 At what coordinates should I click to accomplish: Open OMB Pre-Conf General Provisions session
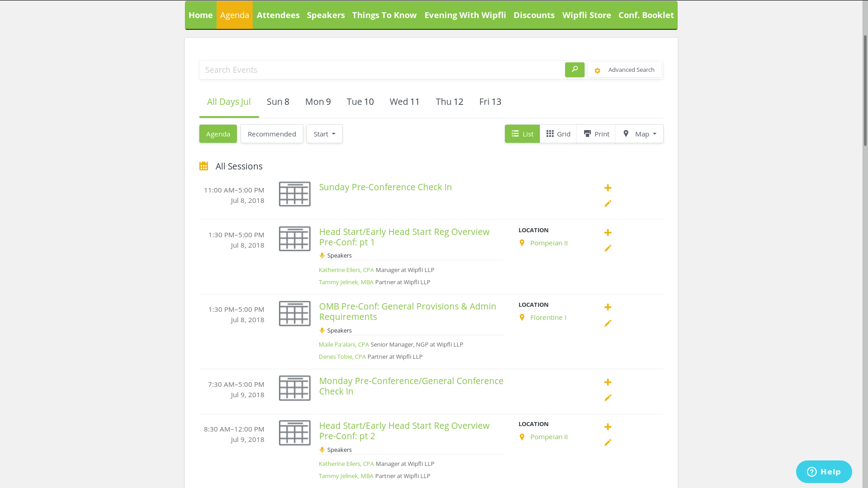[x=407, y=311]
